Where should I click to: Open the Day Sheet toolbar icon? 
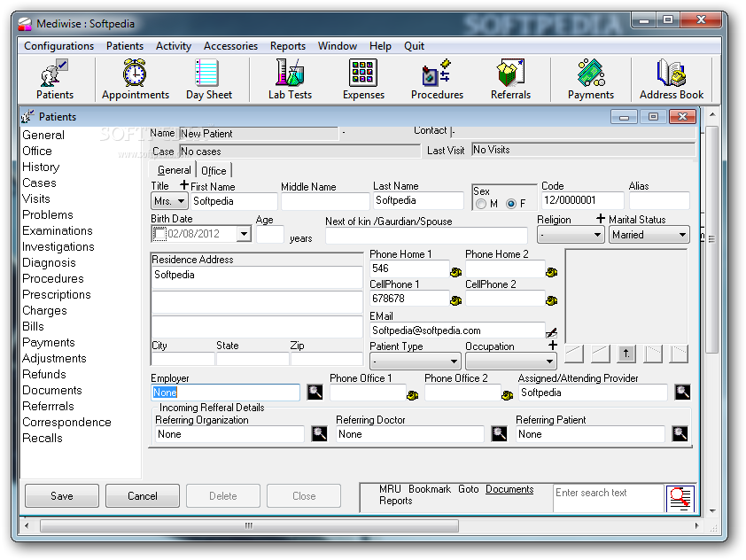(209, 79)
